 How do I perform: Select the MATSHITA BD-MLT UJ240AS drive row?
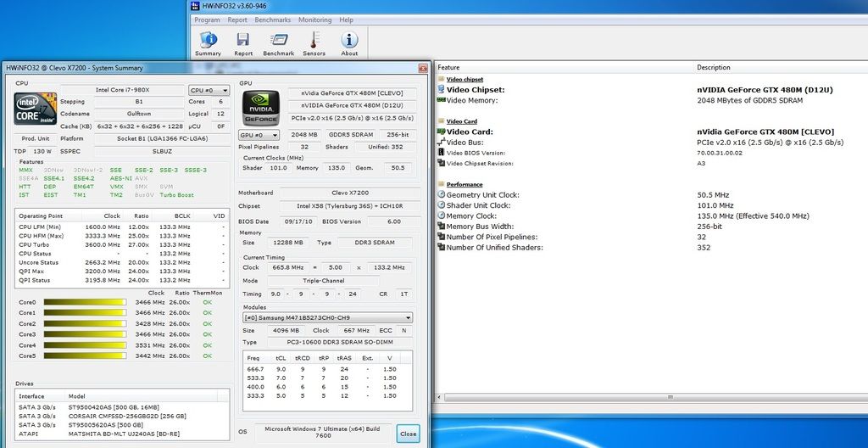[122, 434]
